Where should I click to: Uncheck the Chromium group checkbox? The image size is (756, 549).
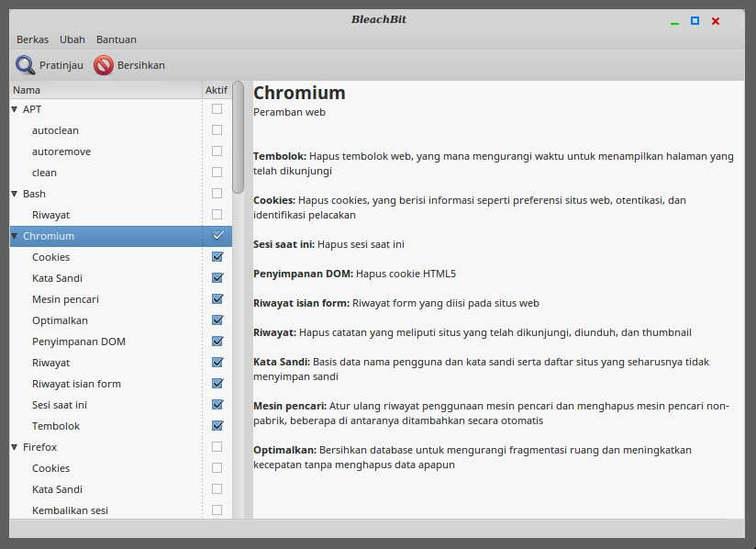[218, 235]
